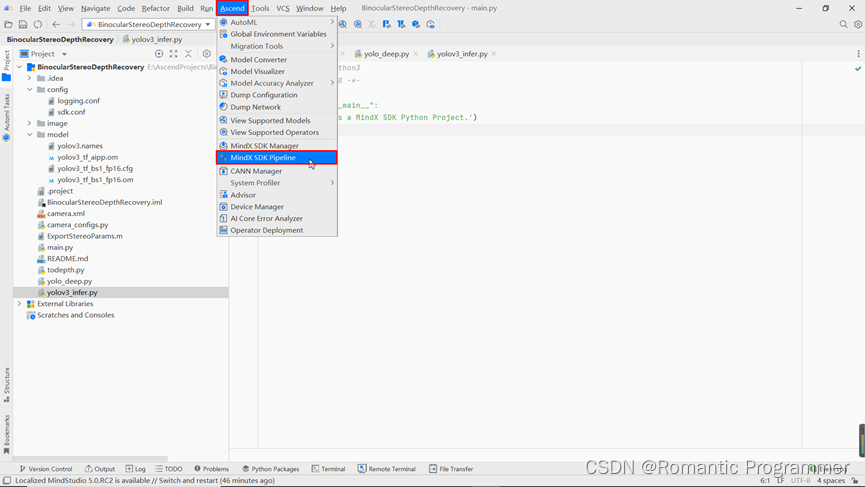Select Scratches and Consoles tree node

click(76, 315)
